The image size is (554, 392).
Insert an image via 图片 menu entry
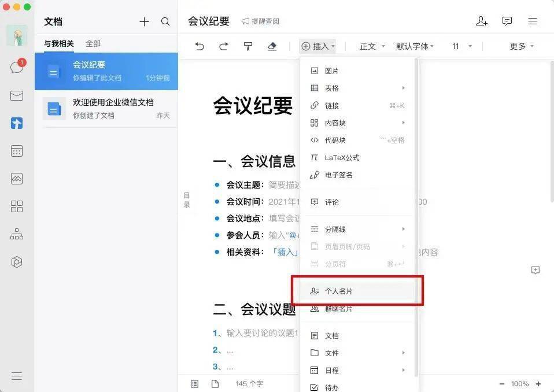pyautogui.click(x=333, y=71)
